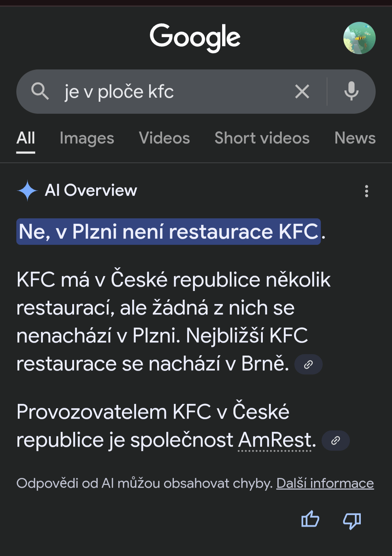The image size is (392, 556).
Task: Open source link after AmRest sentence
Action: tap(335, 441)
